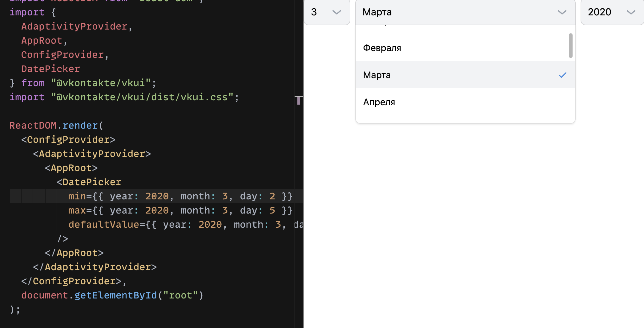Click the month list scrollbar thumb

click(x=570, y=46)
